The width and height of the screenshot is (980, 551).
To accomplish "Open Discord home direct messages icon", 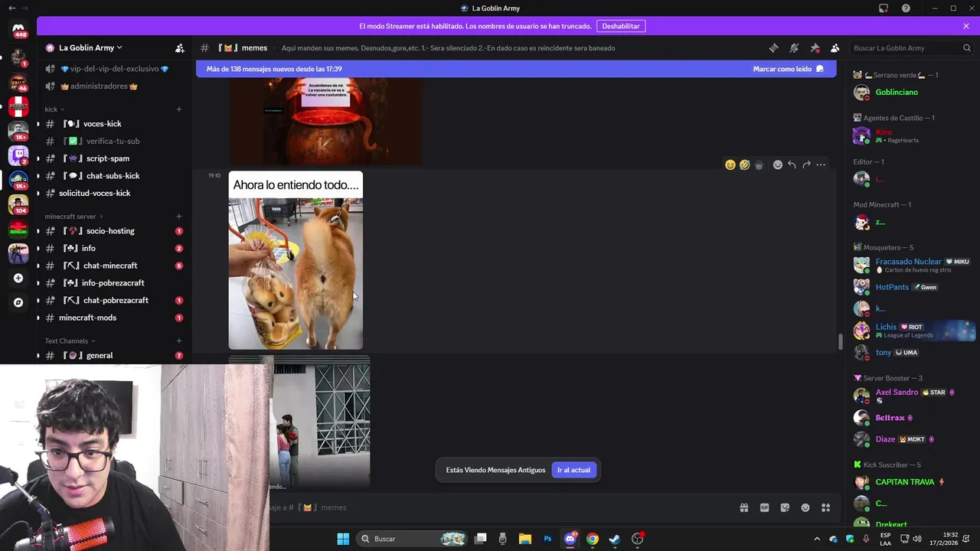I will (x=18, y=31).
